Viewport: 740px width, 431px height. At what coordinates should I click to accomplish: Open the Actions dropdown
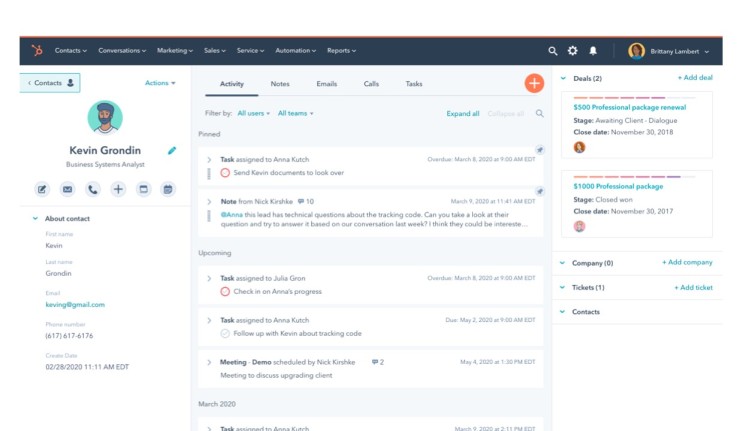160,83
